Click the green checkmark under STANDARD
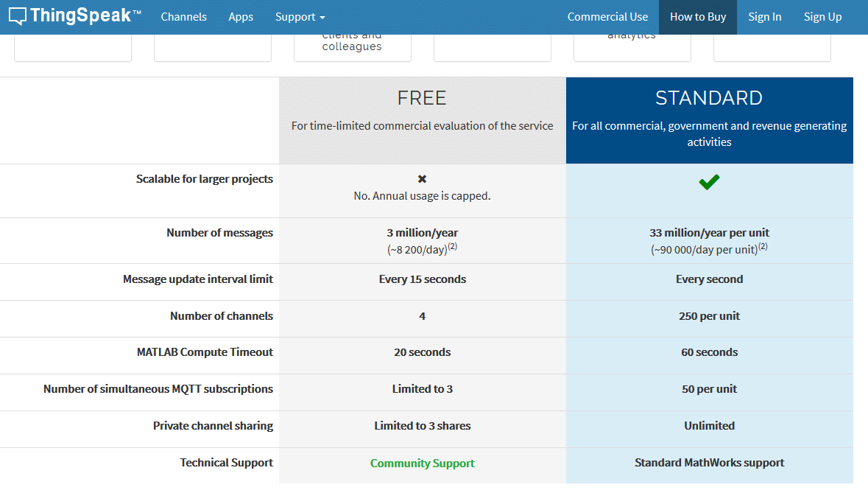 pos(709,182)
